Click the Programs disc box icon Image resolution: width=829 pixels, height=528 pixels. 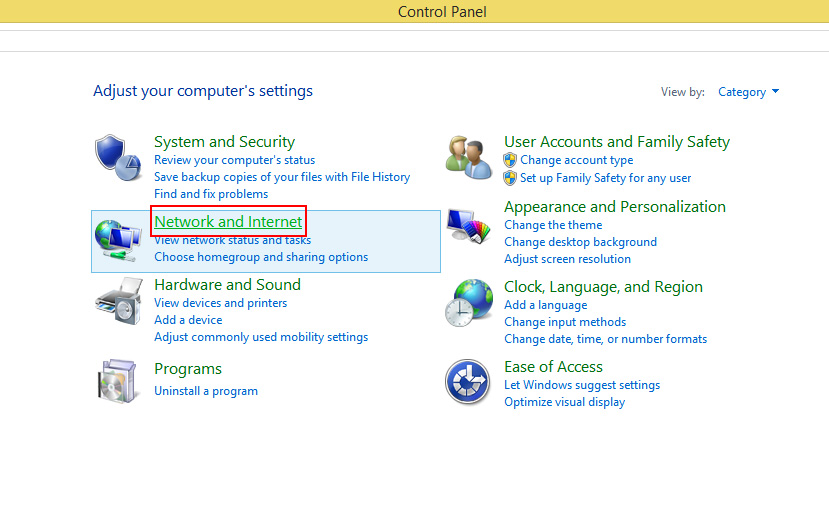click(x=118, y=381)
